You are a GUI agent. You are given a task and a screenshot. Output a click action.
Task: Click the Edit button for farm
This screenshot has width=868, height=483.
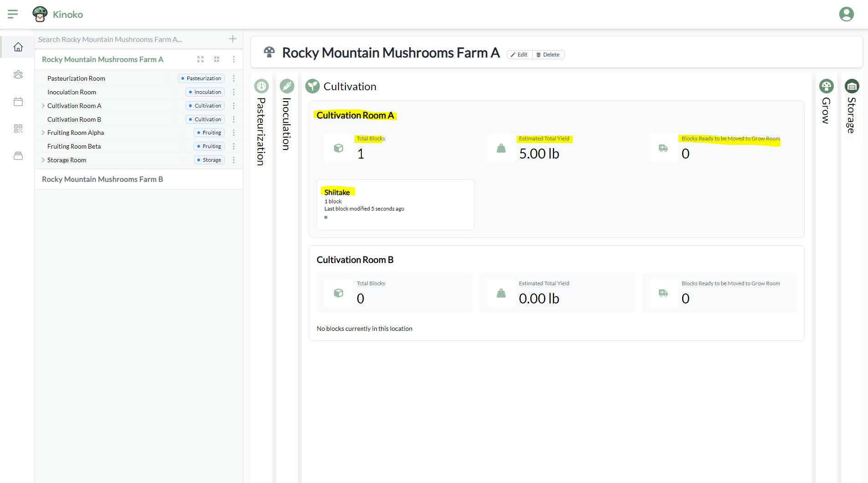pyautogui.click(x=519, y=55)
